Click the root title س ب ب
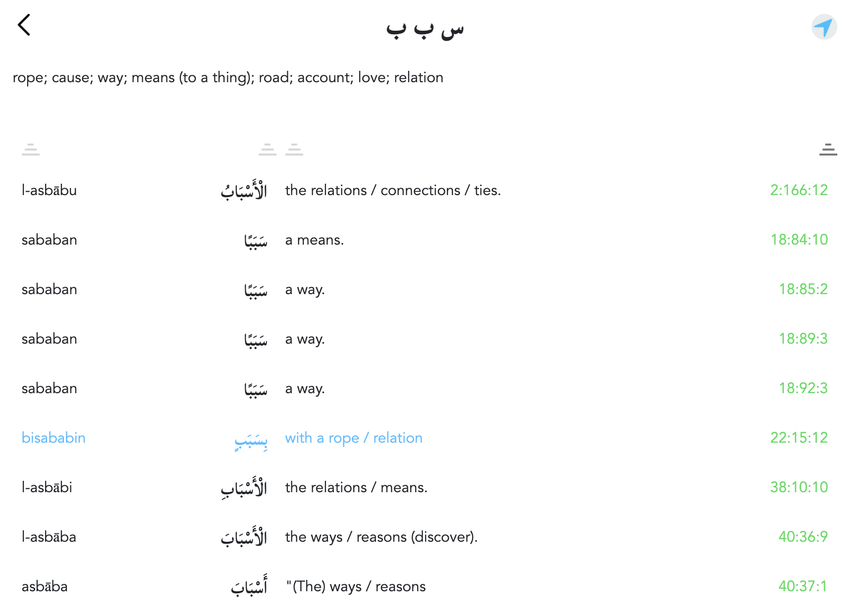Viewport: 868px width, 616px height. pos(425,29)
